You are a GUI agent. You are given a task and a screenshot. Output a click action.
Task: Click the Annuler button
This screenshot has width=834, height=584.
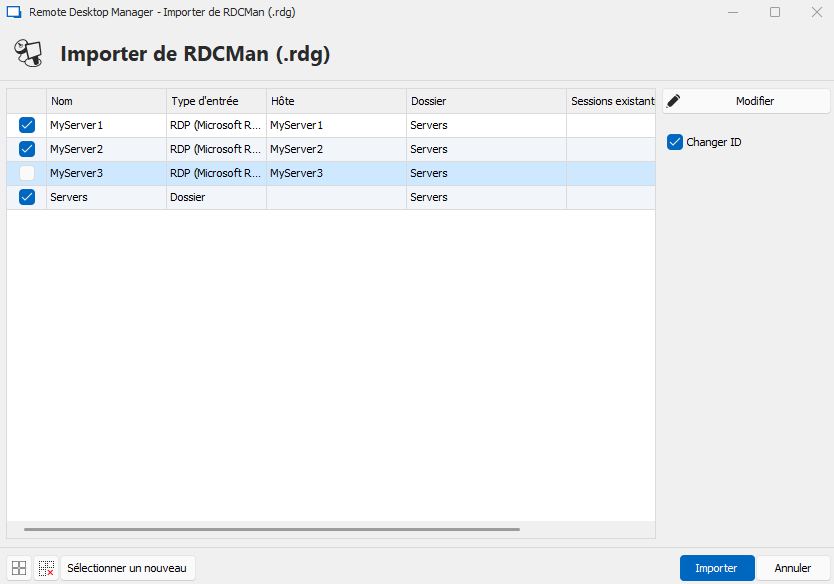793,568
